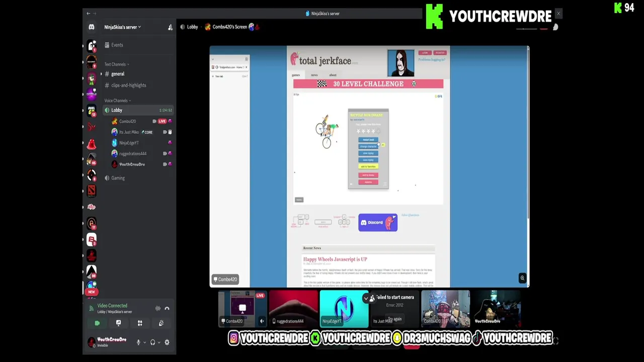Click fullscreen icon in Happy Wheels menu

[x=386, y=185]
